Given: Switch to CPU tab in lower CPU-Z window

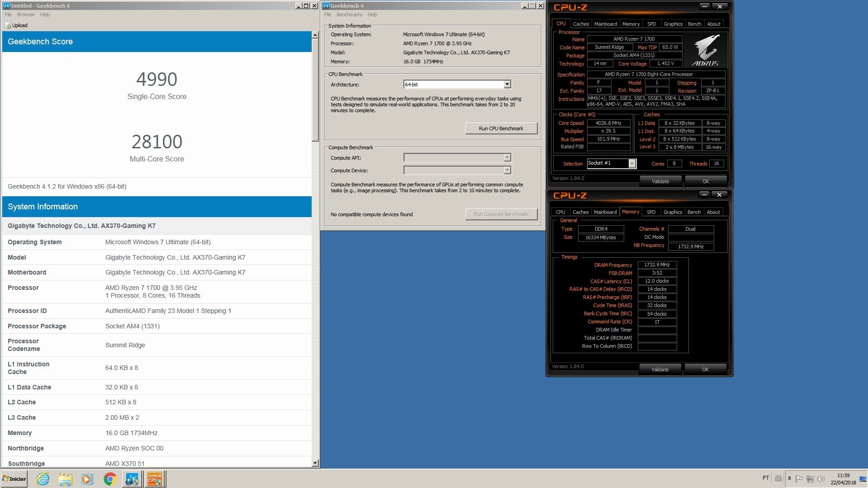Looking at the screenshot, I should click(560, 212).
